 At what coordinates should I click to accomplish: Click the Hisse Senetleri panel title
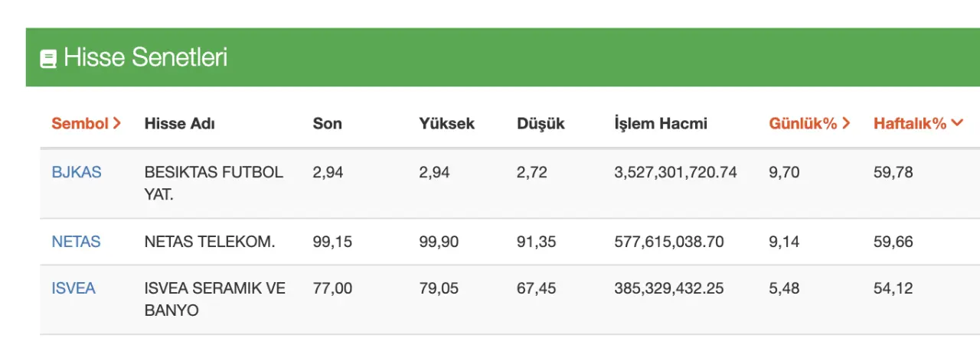click(145, 57)
